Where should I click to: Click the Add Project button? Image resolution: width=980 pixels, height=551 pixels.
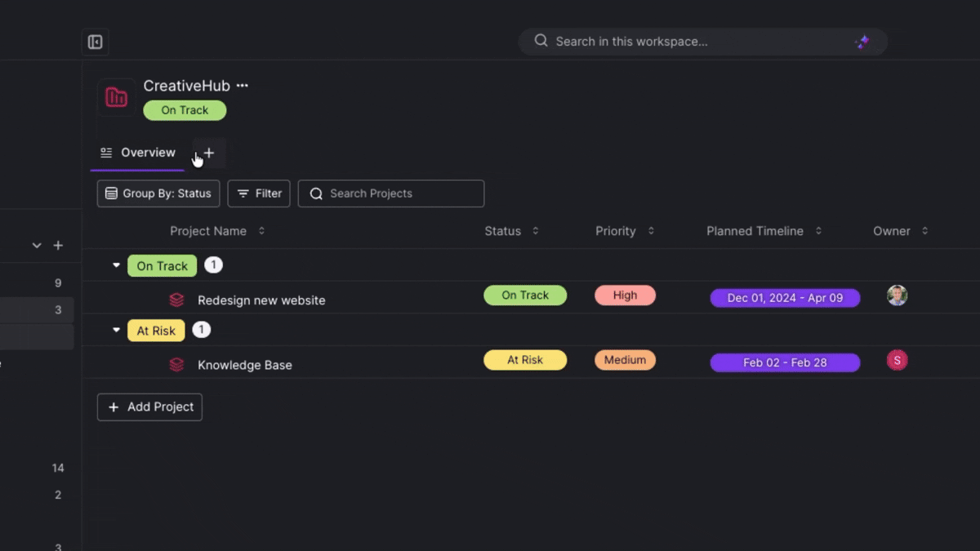pyautogui.click(x=149, y=407)
